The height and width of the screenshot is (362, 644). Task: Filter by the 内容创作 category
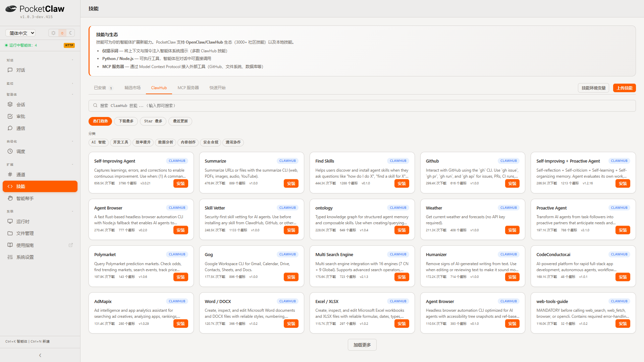pyautogui.click(x=188, y=142)
